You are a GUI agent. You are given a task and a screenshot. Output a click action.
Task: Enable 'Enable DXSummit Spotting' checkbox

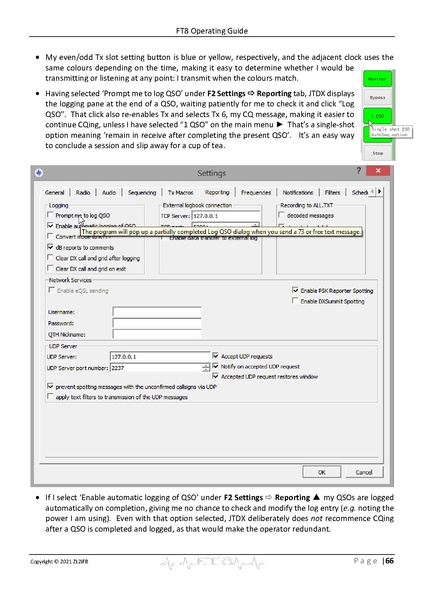pos(295,301)
